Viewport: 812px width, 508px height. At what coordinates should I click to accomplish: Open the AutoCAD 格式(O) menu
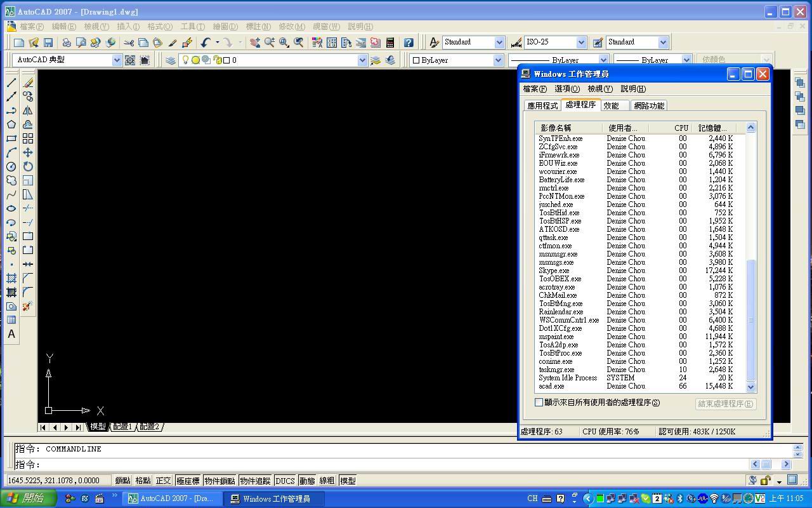point(160,27)
